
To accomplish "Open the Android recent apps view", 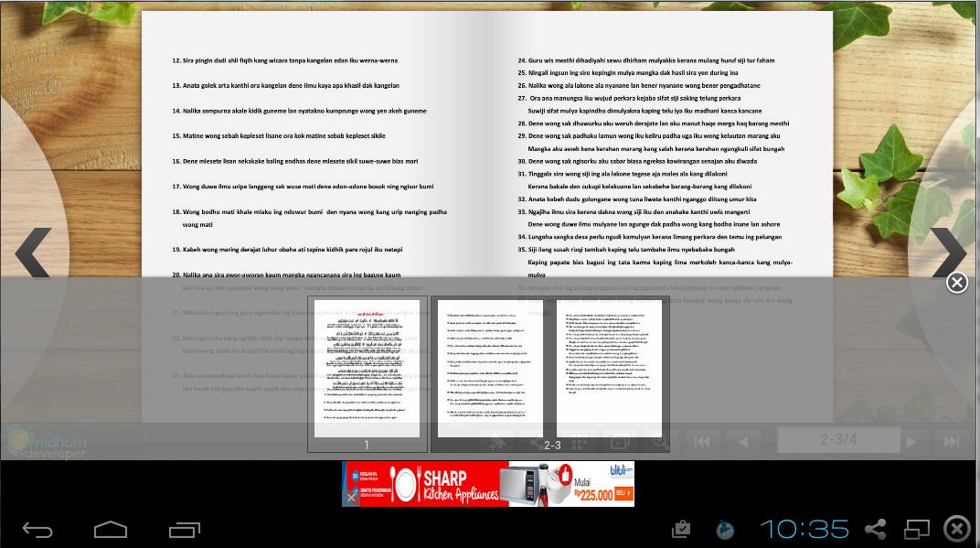I will (184, 529).
